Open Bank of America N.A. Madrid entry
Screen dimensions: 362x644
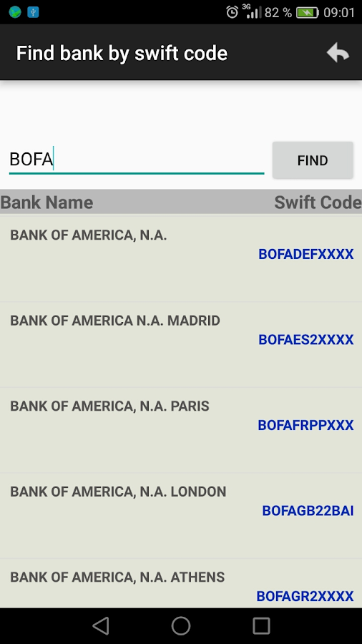point(181,345)
